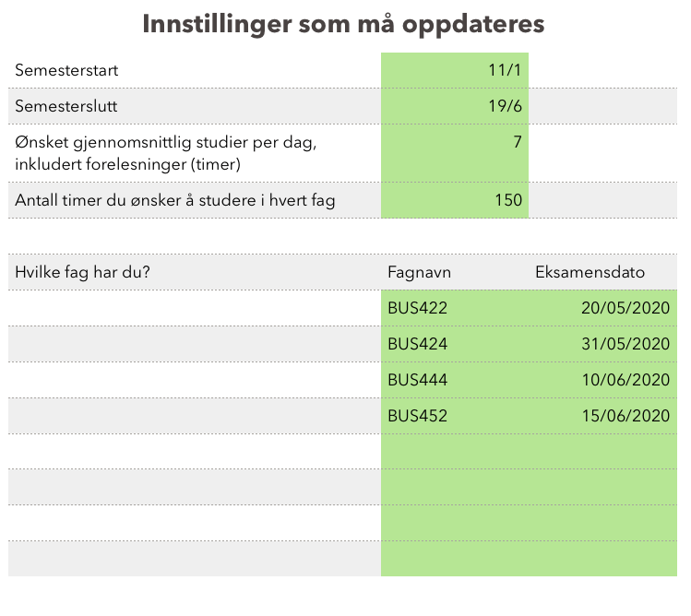Select the hours per subject value 150
The width and height of the screenshot is (691, 616).
tap(455, 200)
